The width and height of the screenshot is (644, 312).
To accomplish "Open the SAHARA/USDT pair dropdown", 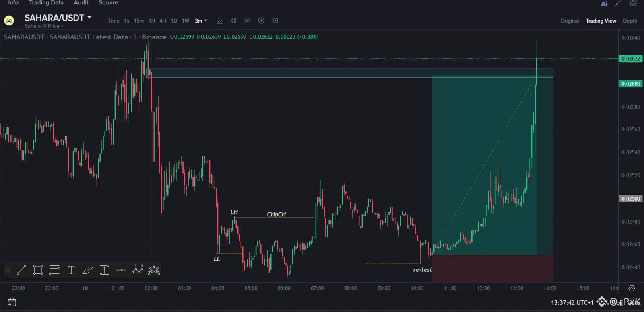I will [x=58, y=18].
